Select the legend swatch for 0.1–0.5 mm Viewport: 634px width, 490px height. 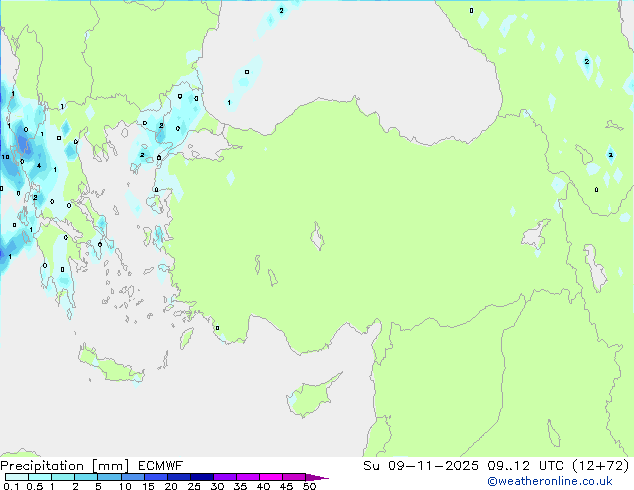tap(17, 477)
